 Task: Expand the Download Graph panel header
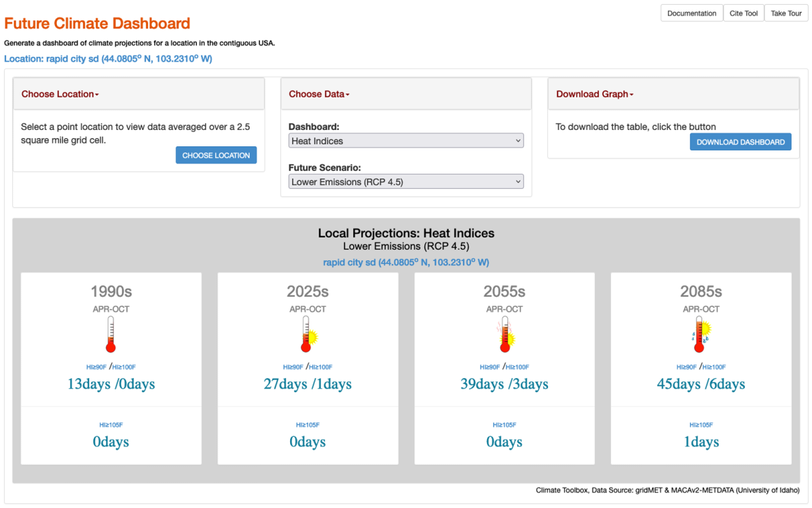[x=595, y=94]
